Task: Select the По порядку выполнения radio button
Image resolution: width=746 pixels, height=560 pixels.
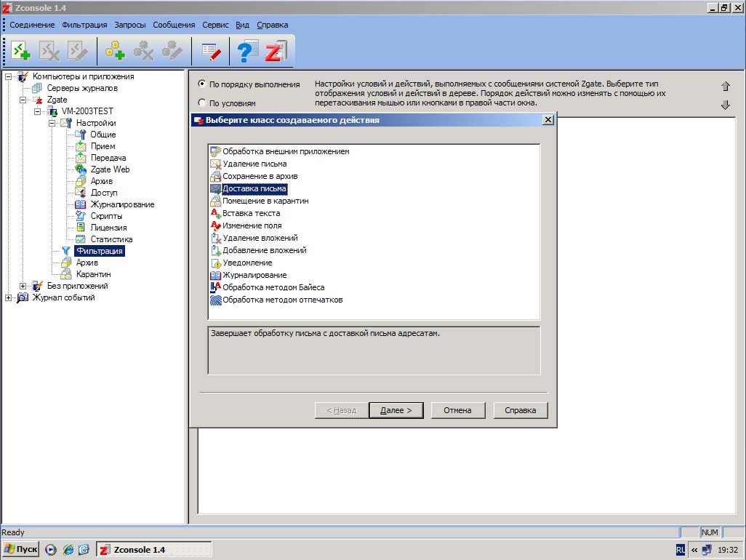Action: [201, 84]
